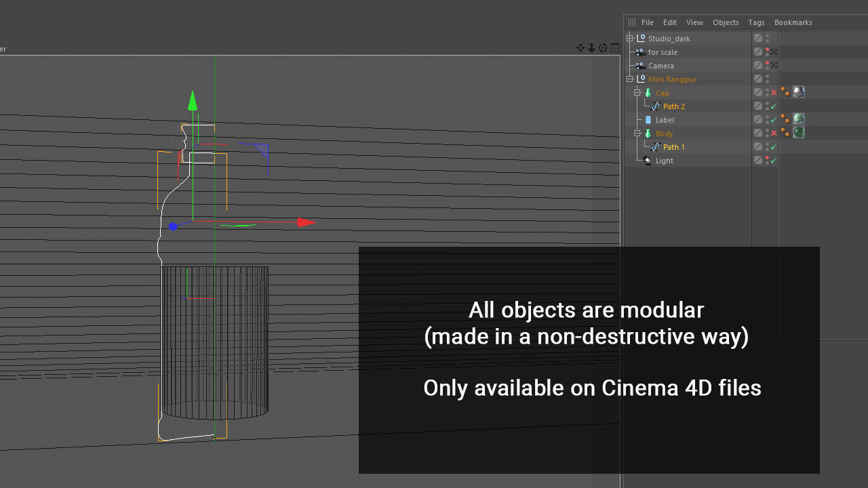Open the Bookmarks menu
Screen dimensions: 868x488
[x=793, y=22]
